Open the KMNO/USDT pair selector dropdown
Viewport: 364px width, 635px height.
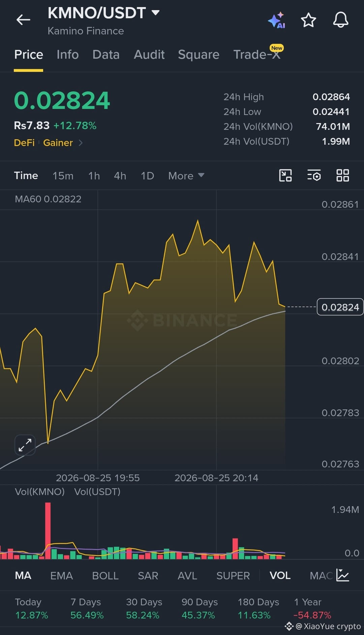pos(103,13)
